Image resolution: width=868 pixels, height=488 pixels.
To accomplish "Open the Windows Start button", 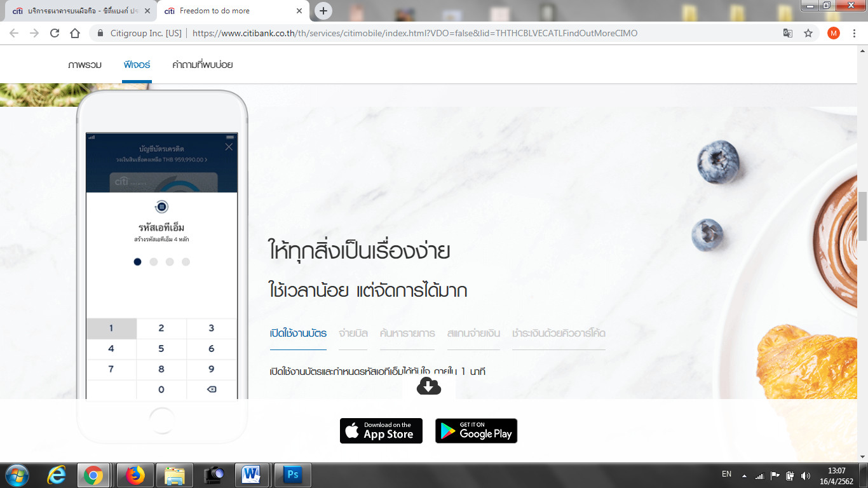I will 17,475.
